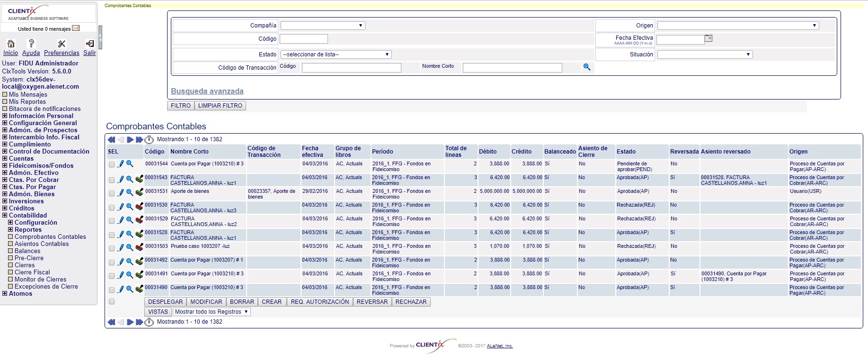Open the Estado filter dropdown
This screenshot has height=354, width=868.
coord(336,54)
